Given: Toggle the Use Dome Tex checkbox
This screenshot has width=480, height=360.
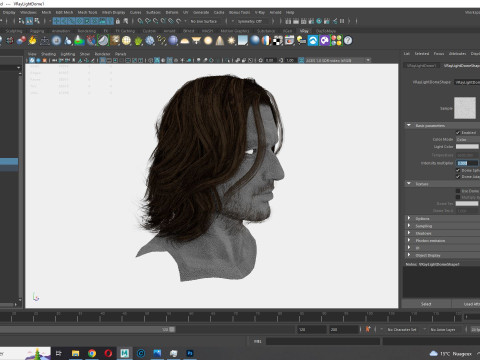Looking at the screenshot, I should [458, 191].
